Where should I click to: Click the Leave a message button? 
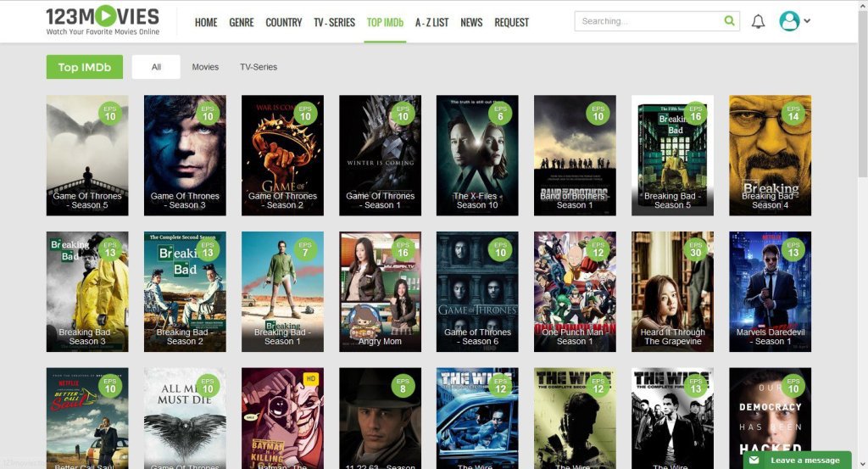tap(804, 460)
